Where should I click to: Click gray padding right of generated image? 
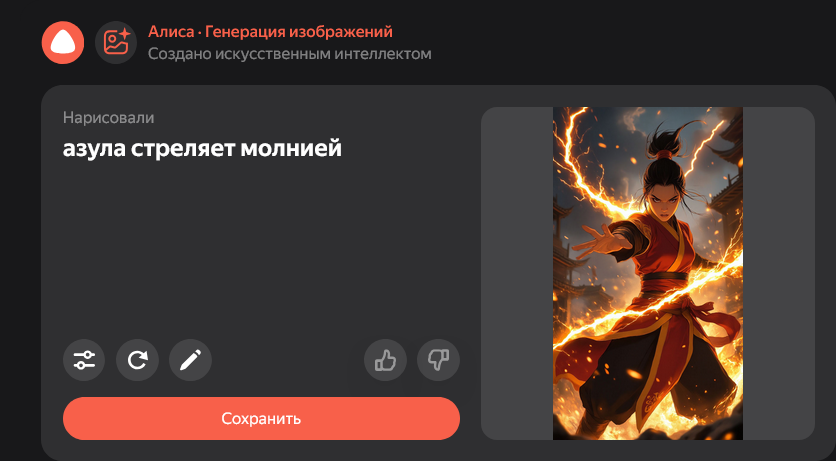(778, 273)
